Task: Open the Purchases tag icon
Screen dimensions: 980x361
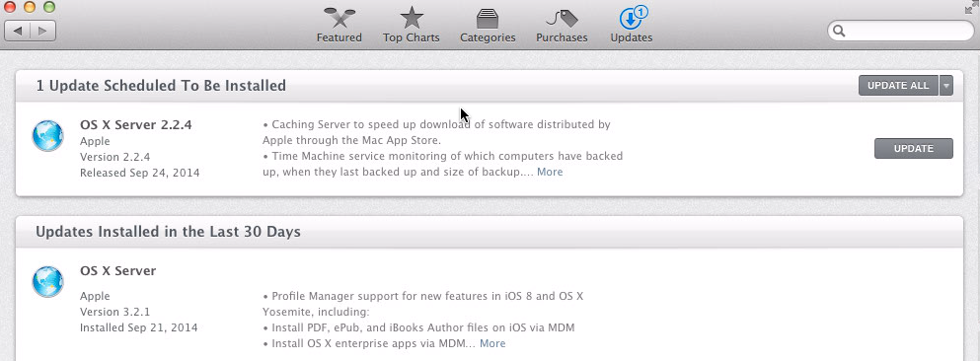Action: tap(562, 18)
